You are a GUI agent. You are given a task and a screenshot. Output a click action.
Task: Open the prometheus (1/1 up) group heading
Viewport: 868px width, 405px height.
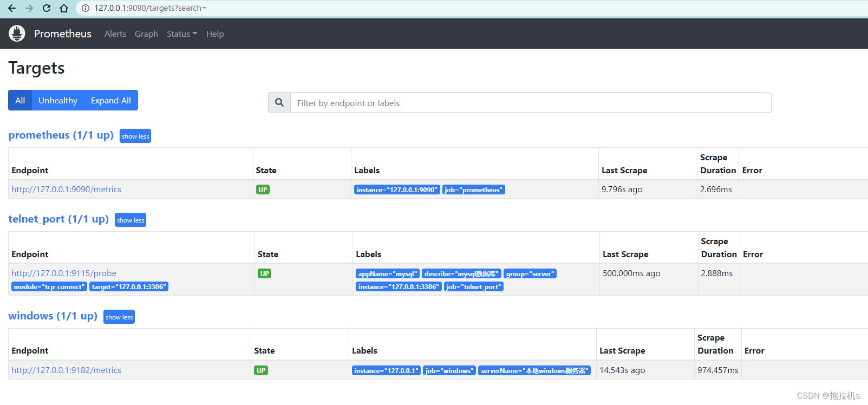click(x=61, y=135)
